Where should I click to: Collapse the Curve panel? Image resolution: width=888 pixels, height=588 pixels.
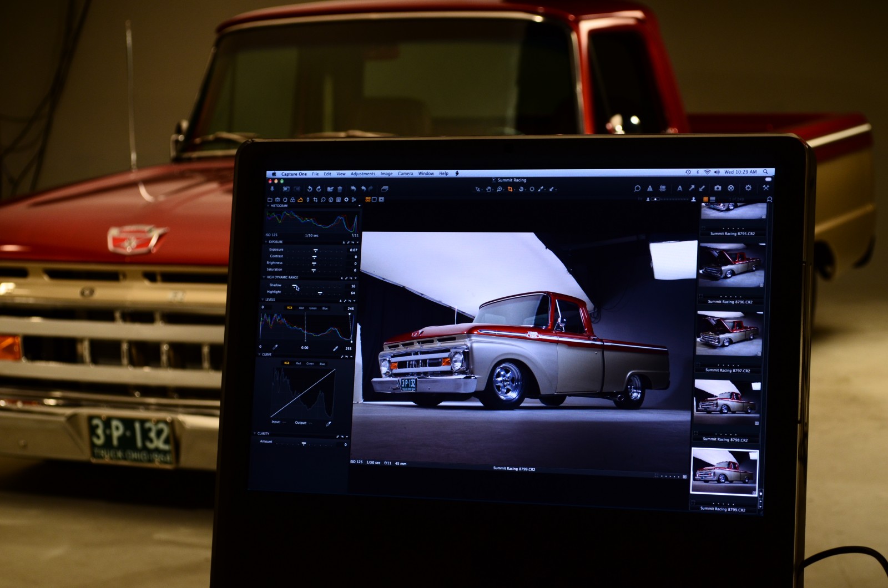[x=259, y=354]
